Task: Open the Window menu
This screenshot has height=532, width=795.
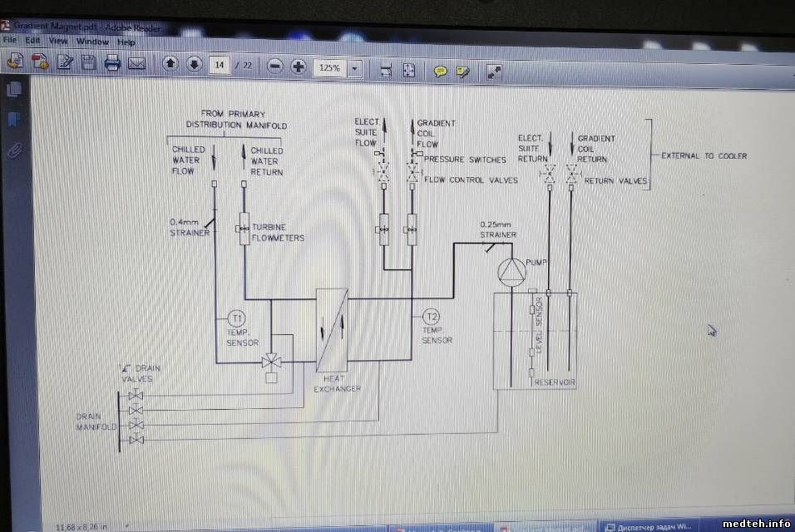Action: tap(92, 42)
